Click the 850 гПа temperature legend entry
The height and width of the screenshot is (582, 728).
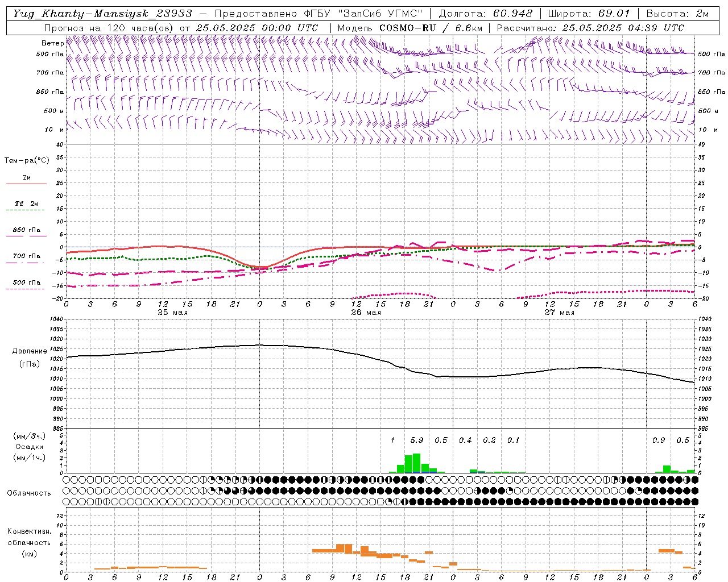[x=27, y=230]
